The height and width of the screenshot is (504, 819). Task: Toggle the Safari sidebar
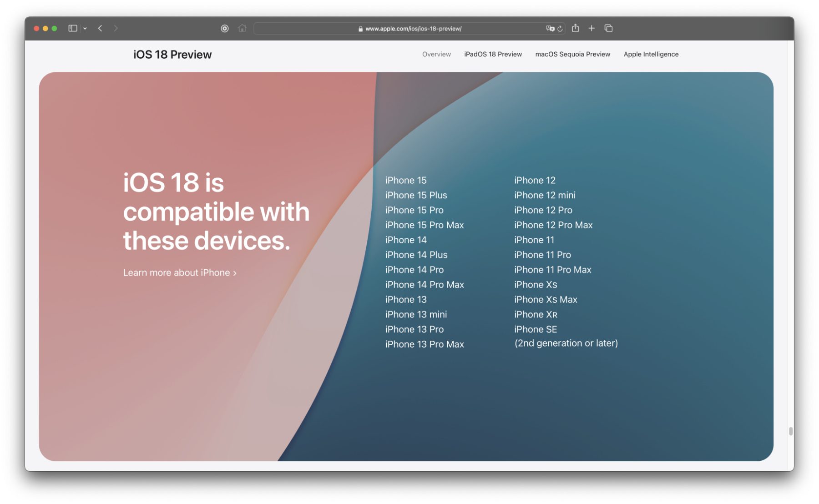[x=72, y=28]
